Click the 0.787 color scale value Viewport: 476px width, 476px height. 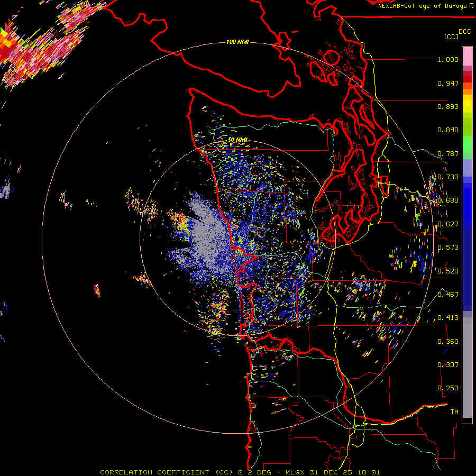click(448, 153)
